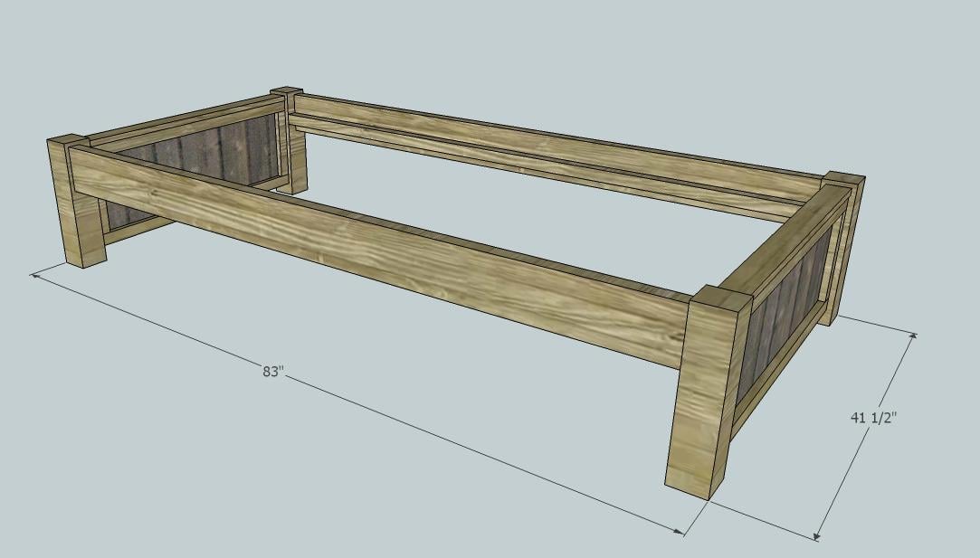Select the 41 1/2" width dimension label

(x=873, y=418)
